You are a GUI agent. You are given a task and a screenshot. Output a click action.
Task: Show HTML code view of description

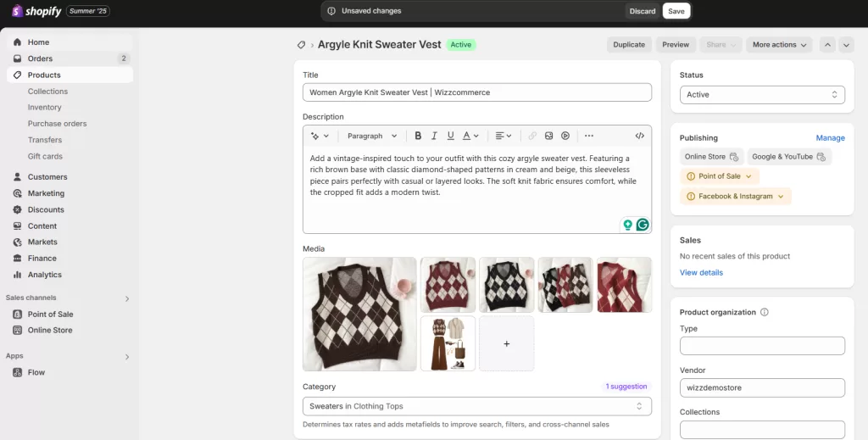pos(639,136)
